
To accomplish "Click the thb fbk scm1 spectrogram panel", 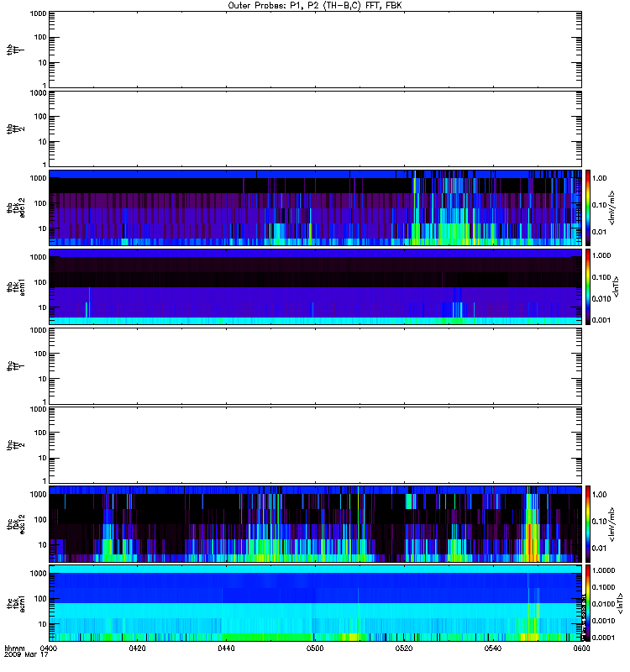I will 315,286.
